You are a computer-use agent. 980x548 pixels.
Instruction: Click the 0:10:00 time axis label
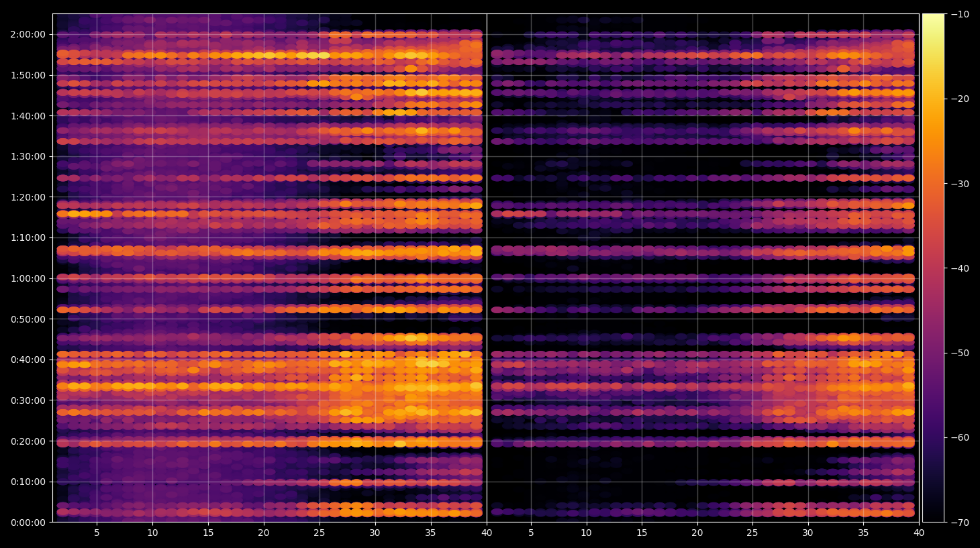pos(28,482)
